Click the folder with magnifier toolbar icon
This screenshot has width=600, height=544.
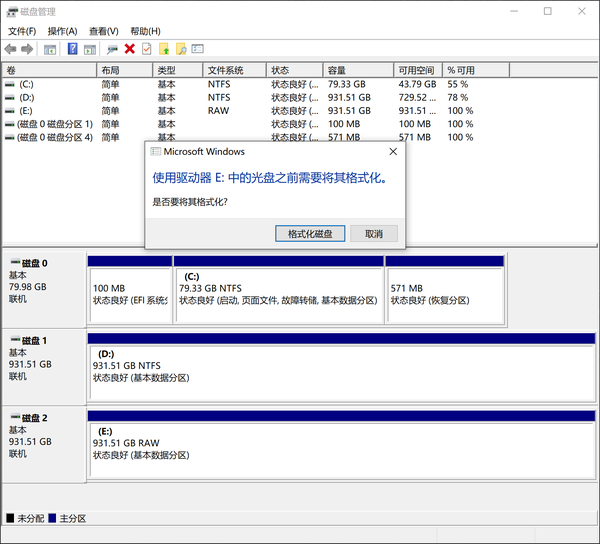181,49
